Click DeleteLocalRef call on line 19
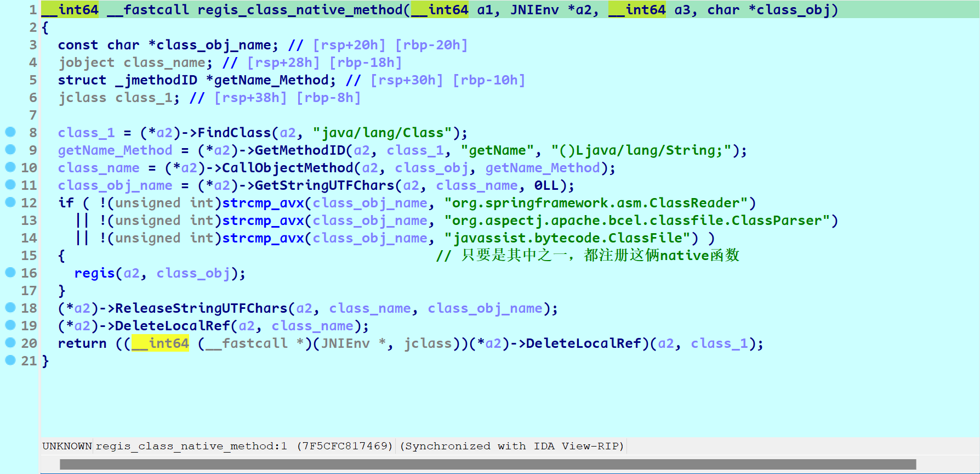This screenshot has width=980, height=474. (x=173, y=326)
